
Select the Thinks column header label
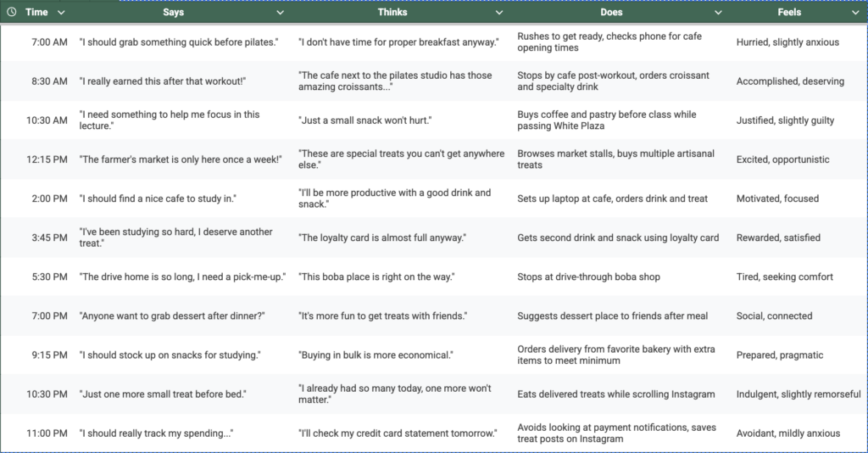(392, 13)
